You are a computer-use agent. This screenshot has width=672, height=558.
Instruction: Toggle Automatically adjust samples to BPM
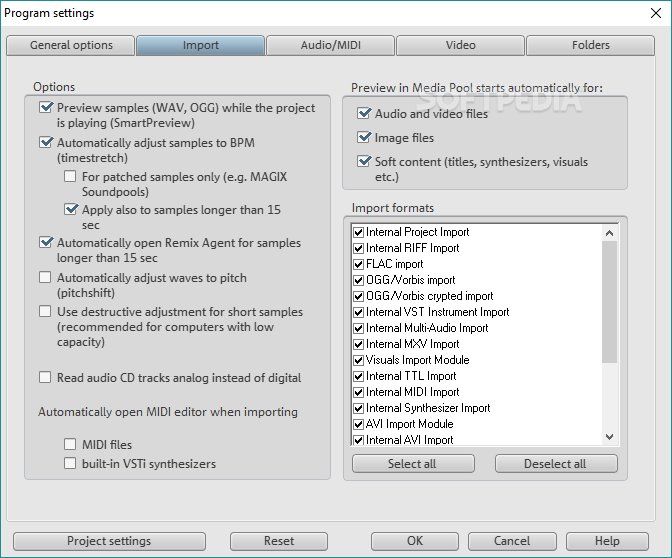tap(45, 142)
